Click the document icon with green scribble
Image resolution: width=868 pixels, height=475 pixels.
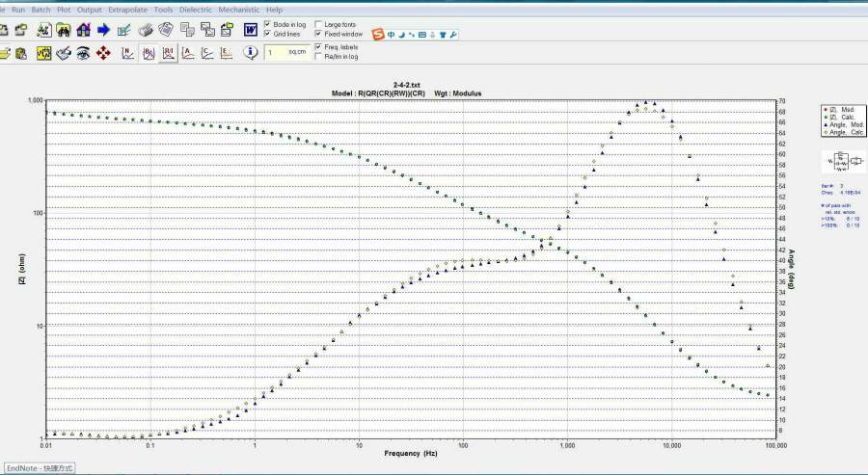pyautogui.click(x=43, y=30)
